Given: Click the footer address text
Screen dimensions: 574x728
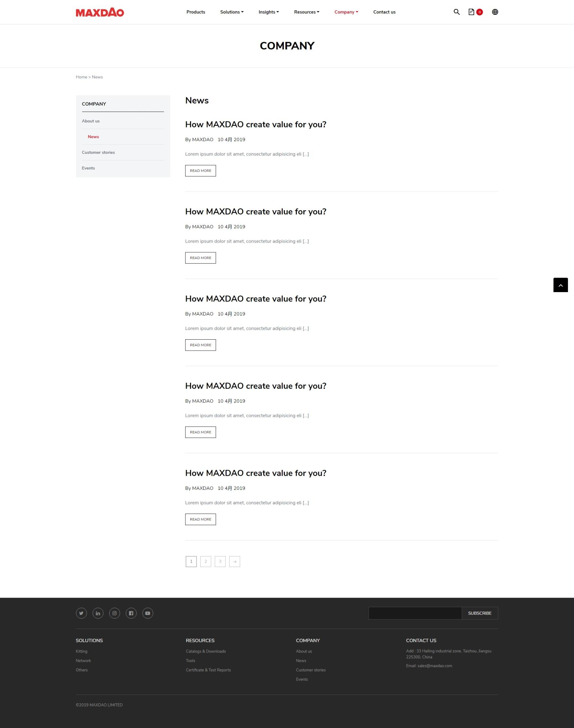Looking at the screenshot, I should coord(449,654).
